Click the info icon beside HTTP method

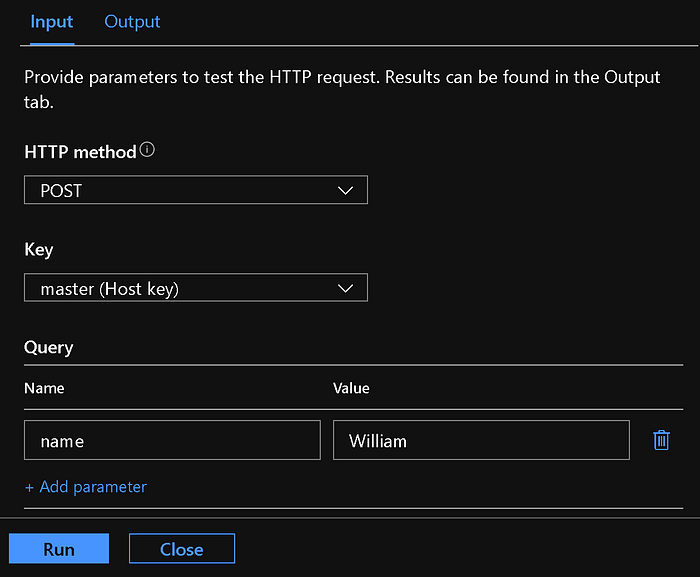pos(148,151)
